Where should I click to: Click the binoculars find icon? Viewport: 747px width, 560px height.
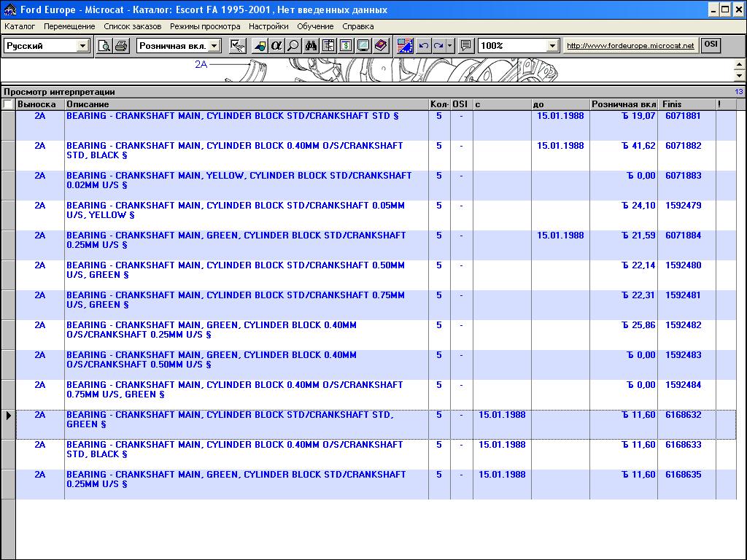point(311,46)
